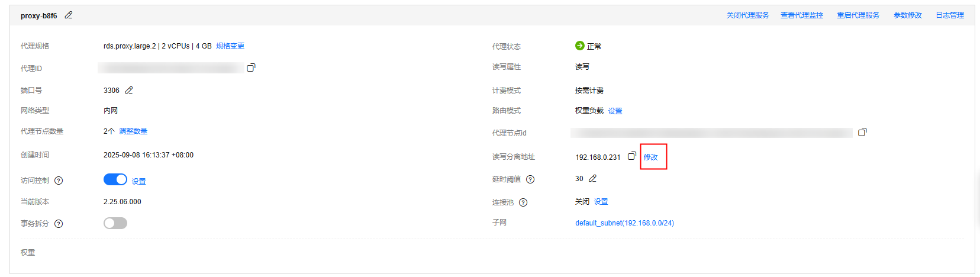
Task: Open 日志管理 log management
Action: [x=949, y=15]
